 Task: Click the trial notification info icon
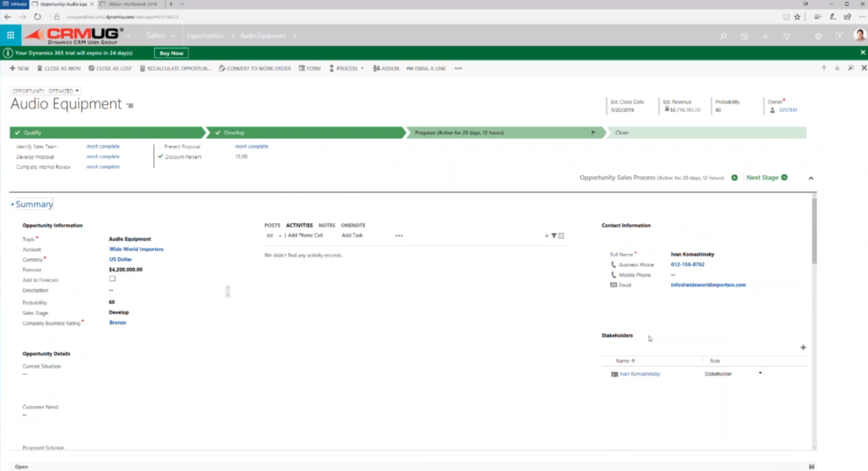[7, 53]
